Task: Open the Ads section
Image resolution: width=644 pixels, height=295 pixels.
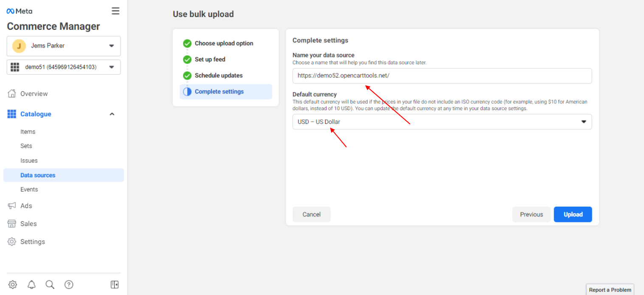Action: pos(26,206)
